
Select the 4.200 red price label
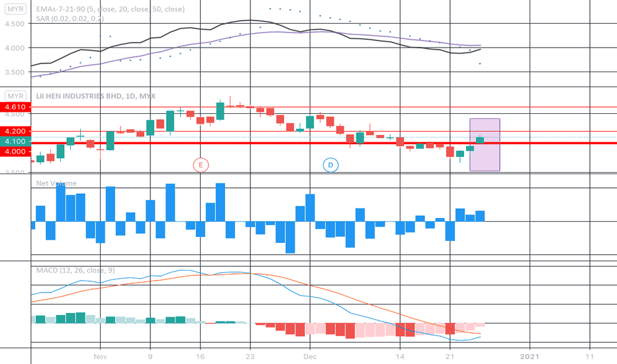point(15,131)
